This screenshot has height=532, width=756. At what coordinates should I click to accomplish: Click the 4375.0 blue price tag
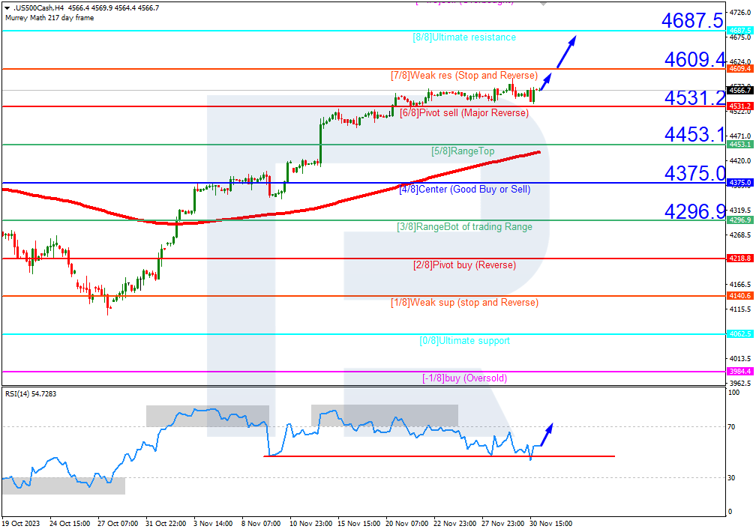[739, 183]
